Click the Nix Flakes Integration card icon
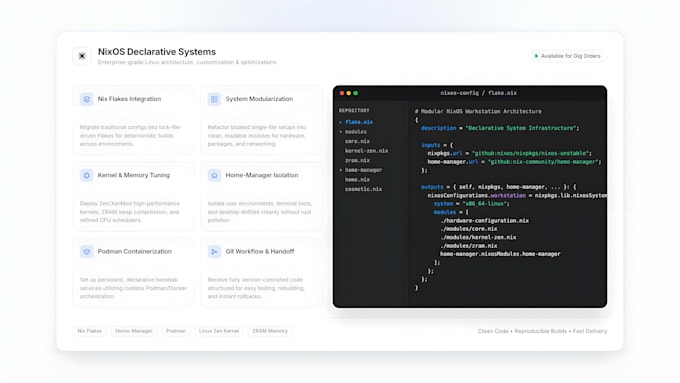This screenshot has height=383, width=680. (86, 99)
